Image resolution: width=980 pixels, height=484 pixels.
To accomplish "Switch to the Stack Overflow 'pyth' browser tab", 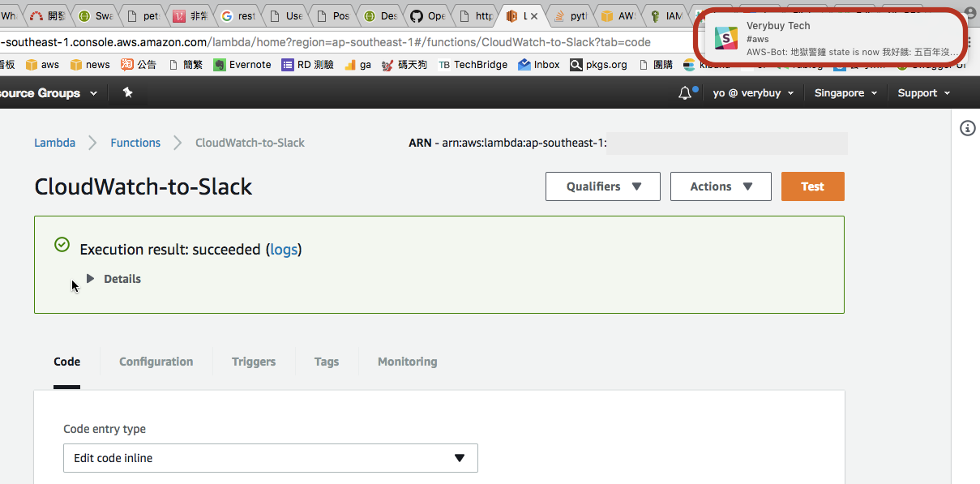I will tap(569, 16).
